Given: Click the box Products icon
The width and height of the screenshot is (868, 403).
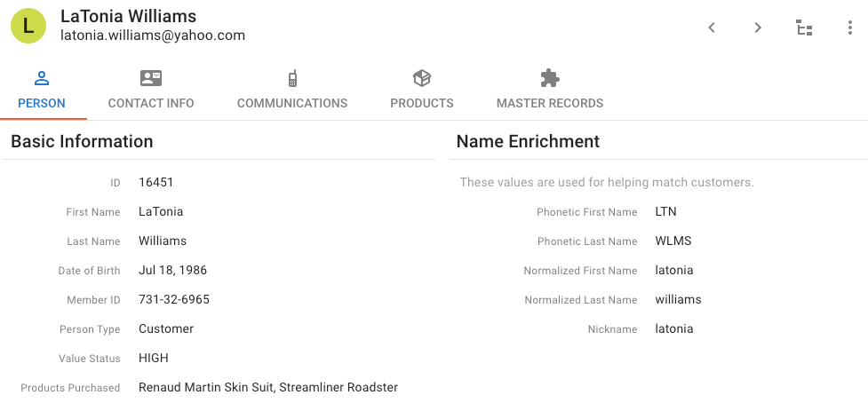Looking at the screenshot, I should click(422, 78).
